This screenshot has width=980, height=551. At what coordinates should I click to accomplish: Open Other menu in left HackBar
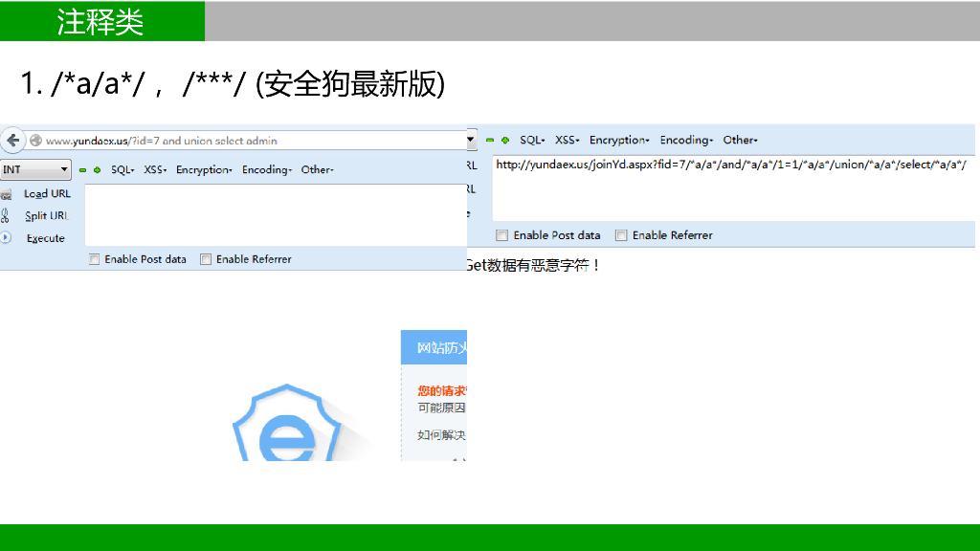317,170
